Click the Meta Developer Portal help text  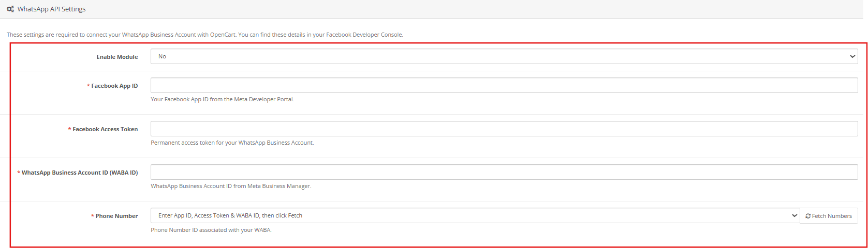click(223, 99)
